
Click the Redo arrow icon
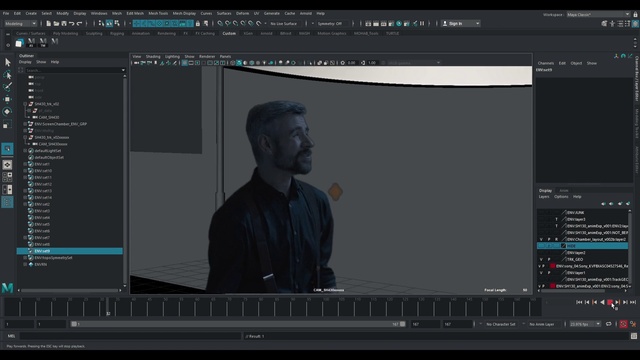coord(80,24)
